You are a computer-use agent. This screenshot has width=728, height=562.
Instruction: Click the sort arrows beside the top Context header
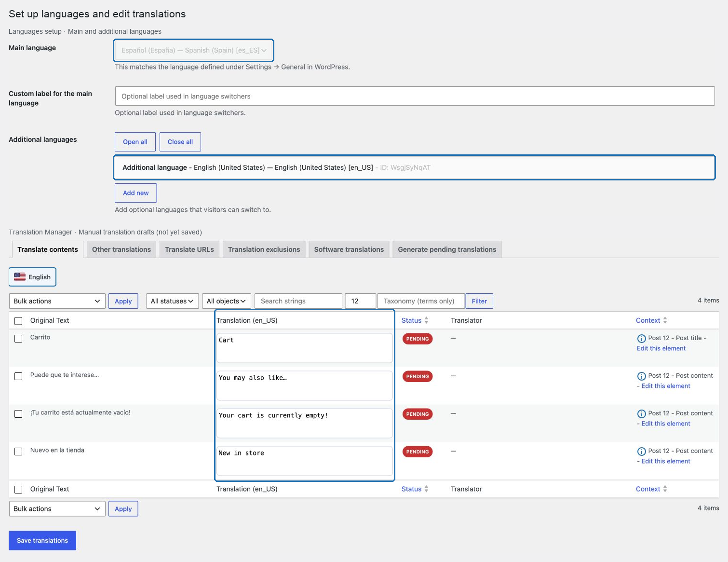(x=665, y=320)
